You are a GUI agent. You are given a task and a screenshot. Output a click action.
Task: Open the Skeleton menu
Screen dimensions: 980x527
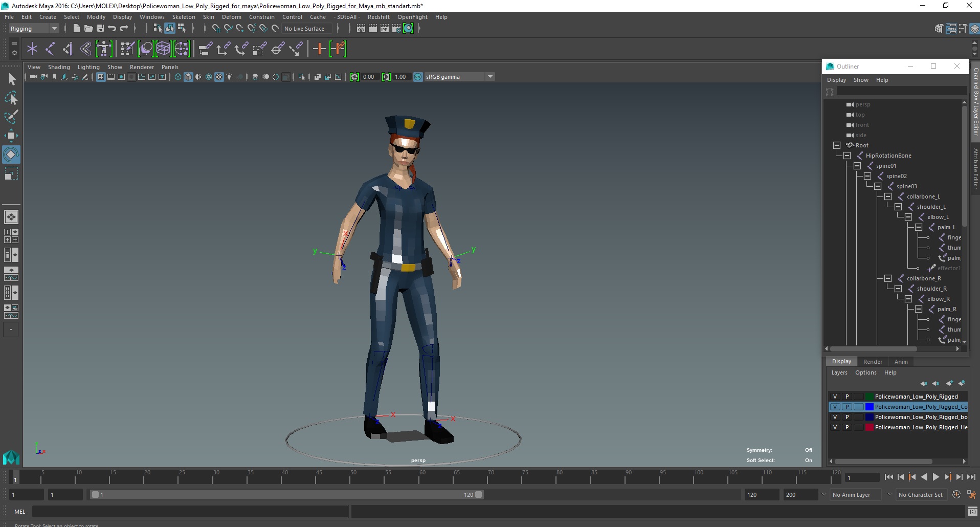click(x=184, y=17)
